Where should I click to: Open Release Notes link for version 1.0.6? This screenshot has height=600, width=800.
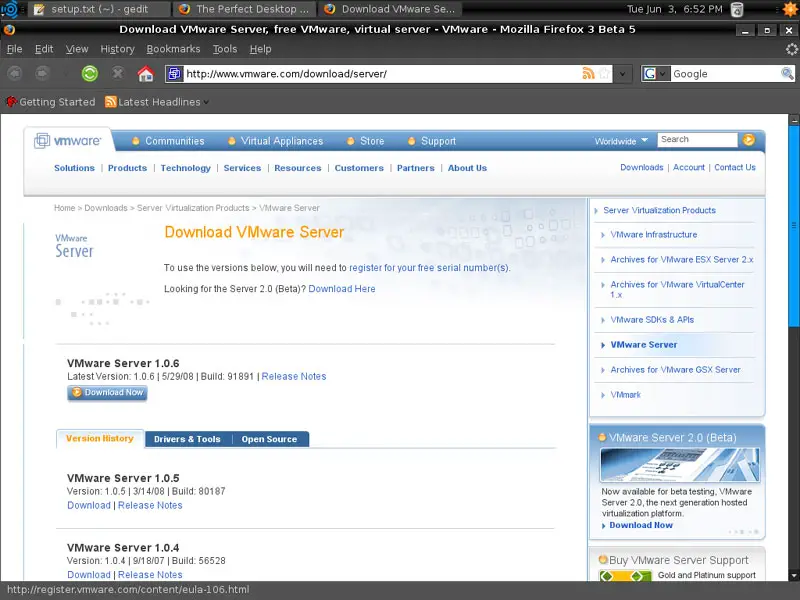click(294, 377)
